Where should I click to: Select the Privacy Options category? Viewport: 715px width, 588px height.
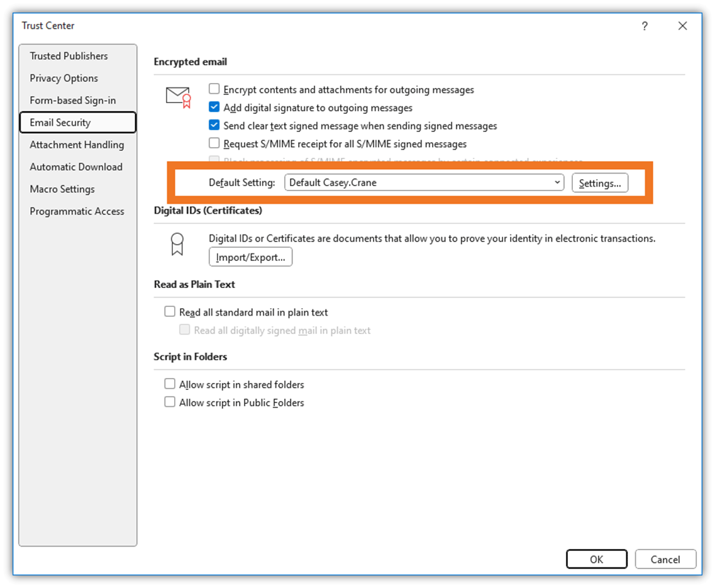64,78
